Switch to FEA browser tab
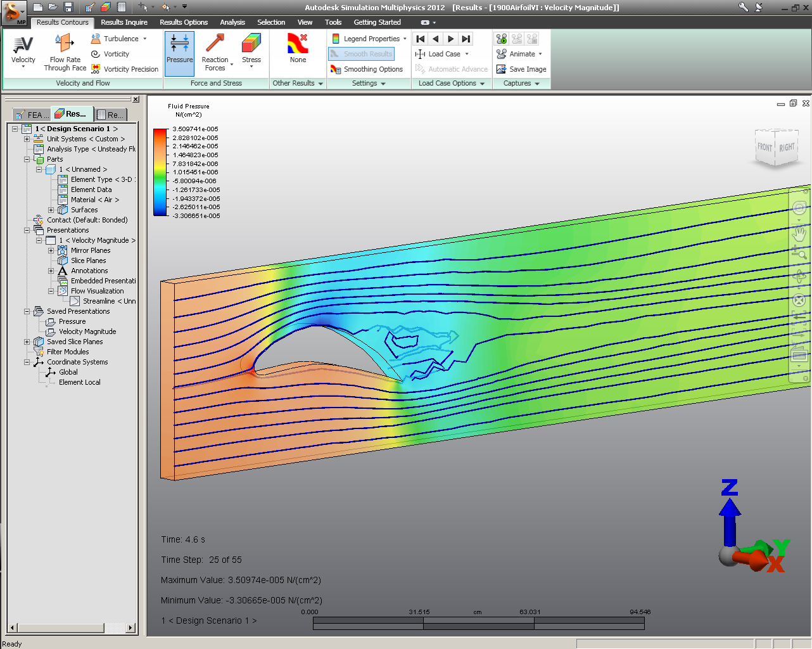Viewport: 812px width, 649px height. click(31, 115)
